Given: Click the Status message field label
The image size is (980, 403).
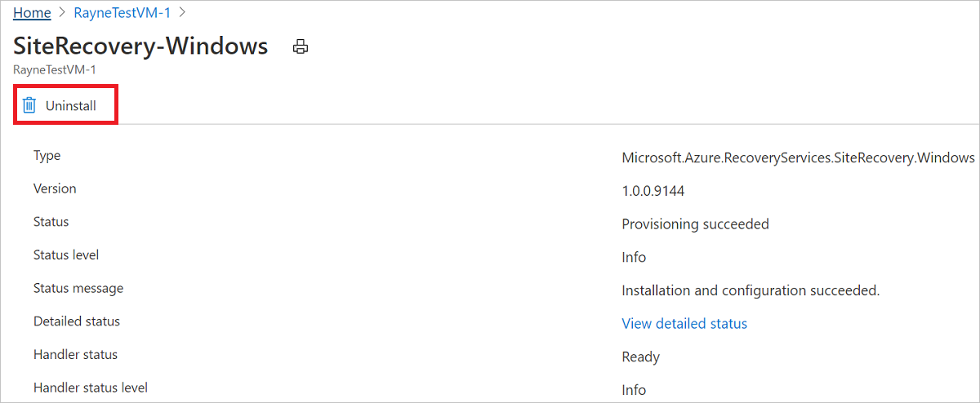Looking at the screenshot, I should 78,288.
